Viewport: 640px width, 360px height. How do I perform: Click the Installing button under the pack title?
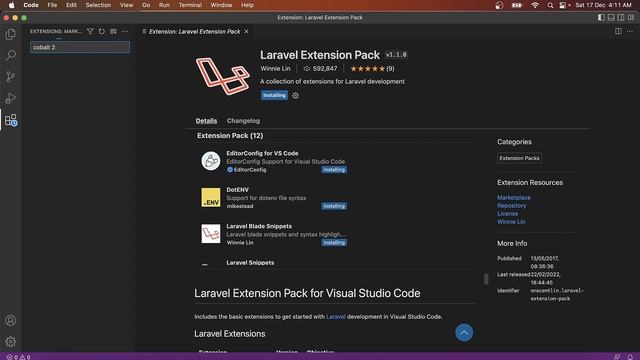(x=274, y=95)
